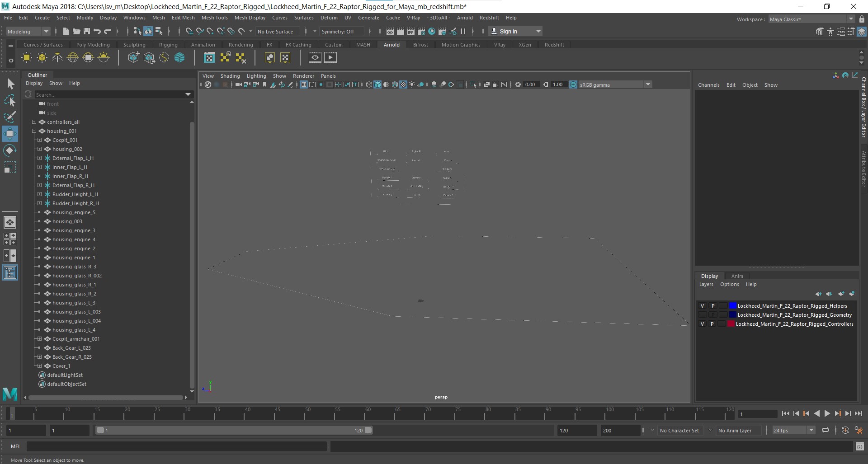Click blue color swatch of Helpers layer
This screenshot has width=868, height=464.
click(732, 306)
